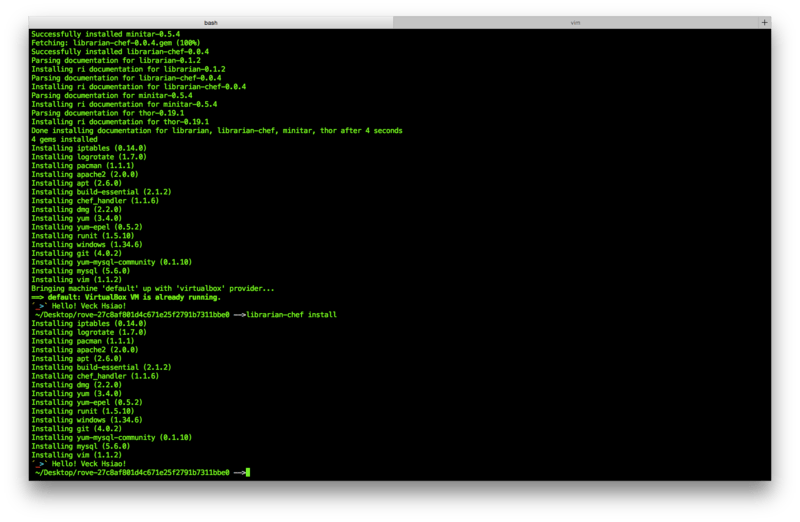
Task: Switch to the bash tab
Action: point(211,22)
